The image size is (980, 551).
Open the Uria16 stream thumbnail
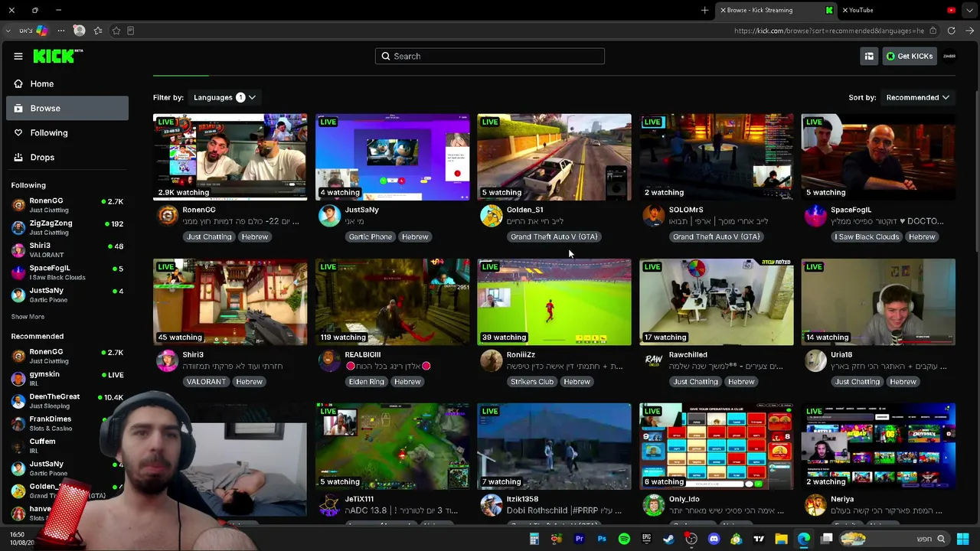(x=878, y=302)
